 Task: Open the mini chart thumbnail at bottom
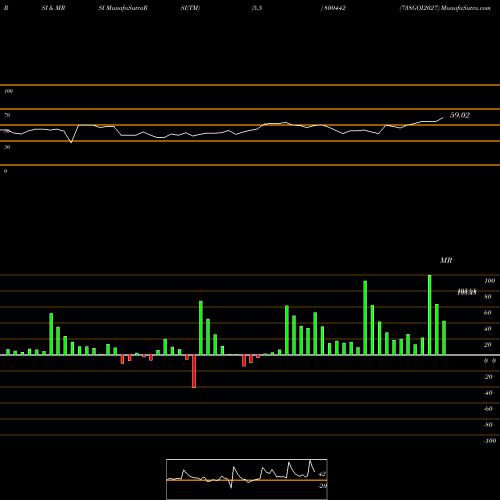tap(247, 479)
